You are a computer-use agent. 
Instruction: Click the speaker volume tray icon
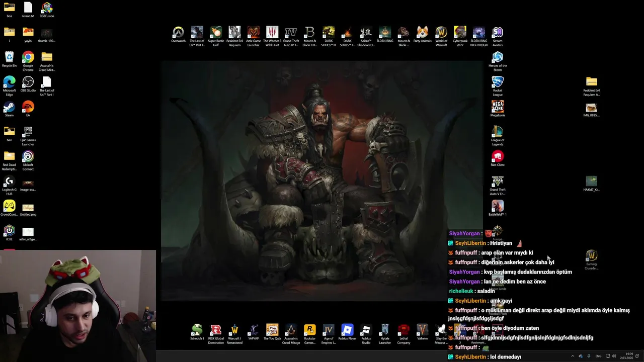point(614,356)
